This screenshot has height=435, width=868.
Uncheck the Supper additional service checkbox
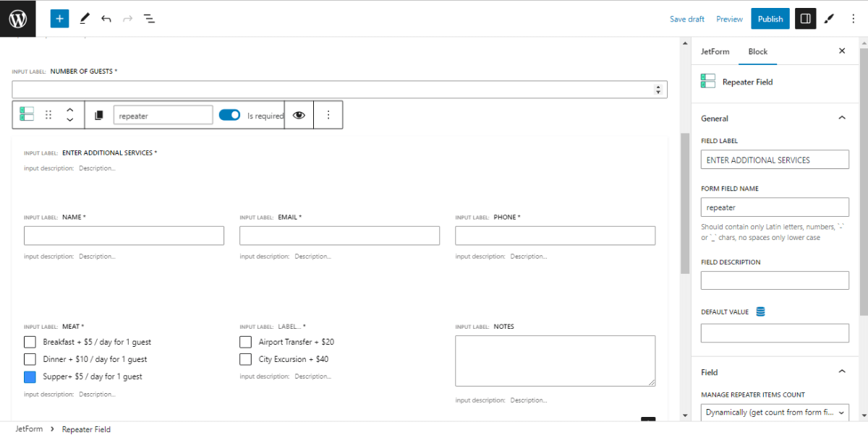[28, 376]
